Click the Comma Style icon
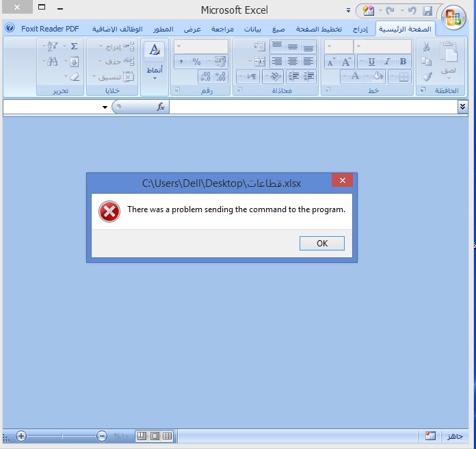The width and height of the screenshot is (476, 449). coord(181,62)
